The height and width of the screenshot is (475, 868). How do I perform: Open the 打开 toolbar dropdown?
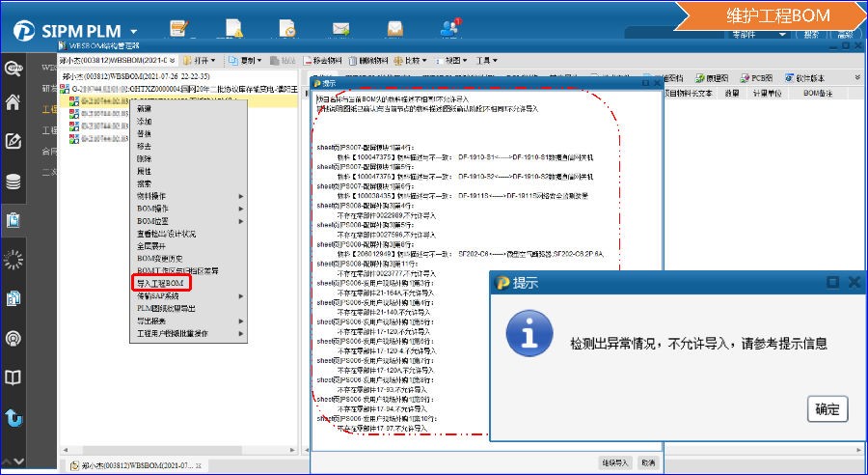pyautogui.click(x=196, y=60)
